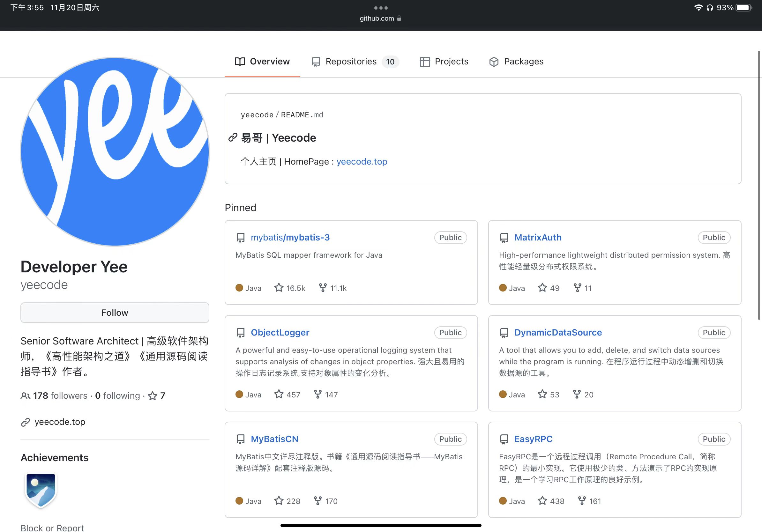Viewport: 762px width, 532px height.
Task: Open the Arctic Code Vault achievement badge
Action: 41,491
